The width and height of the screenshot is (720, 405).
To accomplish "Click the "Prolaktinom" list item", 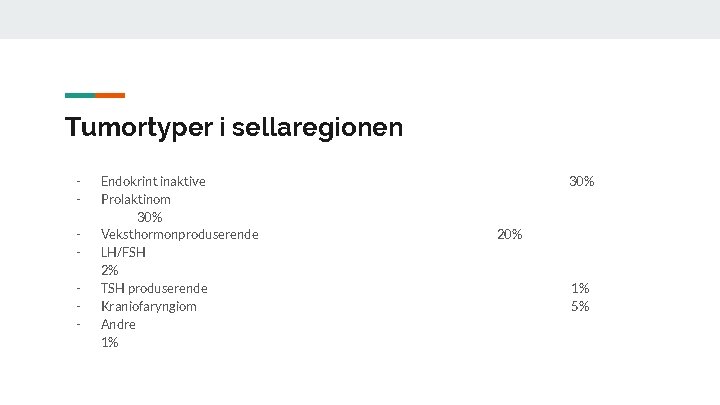I will pyautogui.click(x=135, y=199).
